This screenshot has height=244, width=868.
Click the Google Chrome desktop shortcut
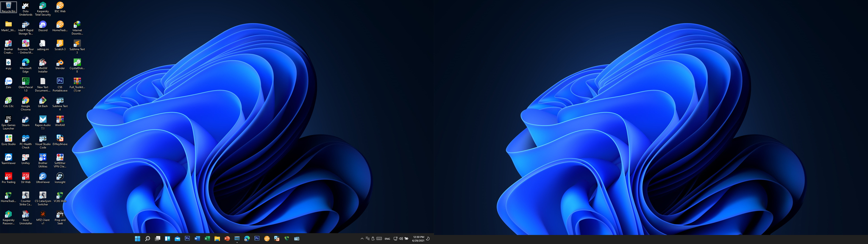tap(25, 104)
